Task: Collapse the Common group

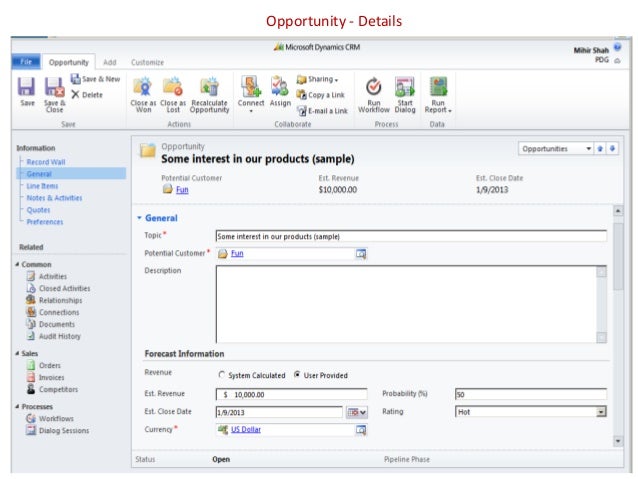Action: pyautogui.click(x=17, y=264)
